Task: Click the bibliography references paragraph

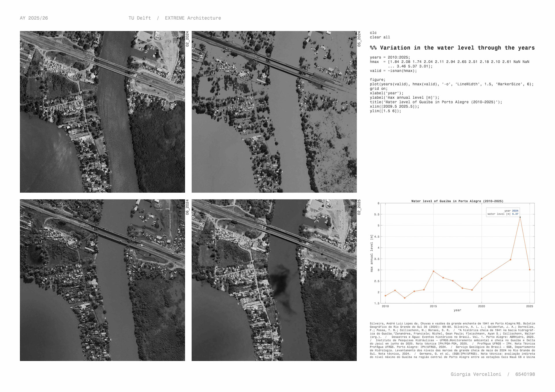Action: point(452,340)
